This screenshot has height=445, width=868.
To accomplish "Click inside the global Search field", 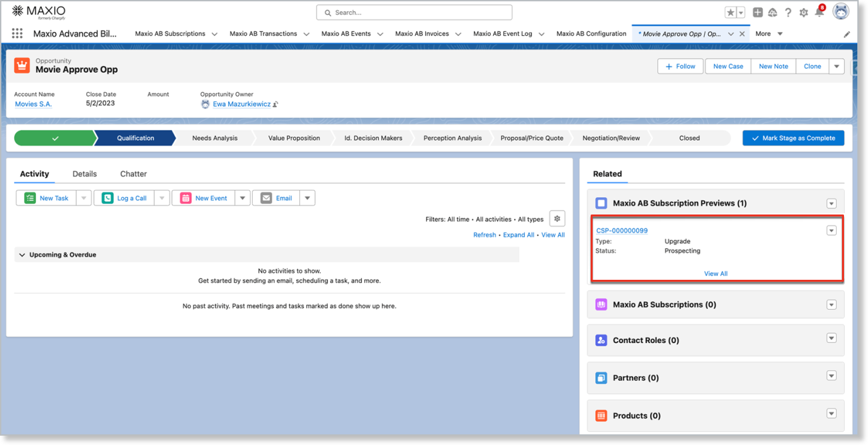I will 413,12.
